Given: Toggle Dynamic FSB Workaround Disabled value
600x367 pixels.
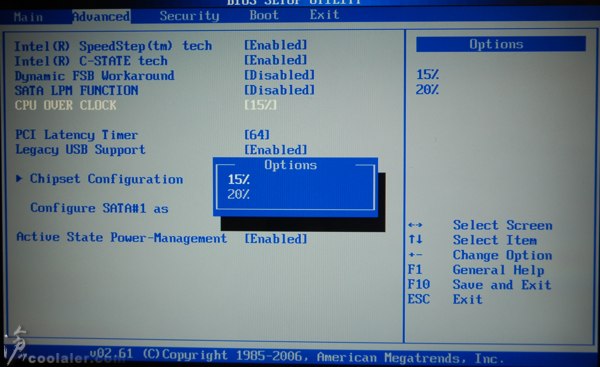Looking at the screenshot, I should click(x=280, y=75).
